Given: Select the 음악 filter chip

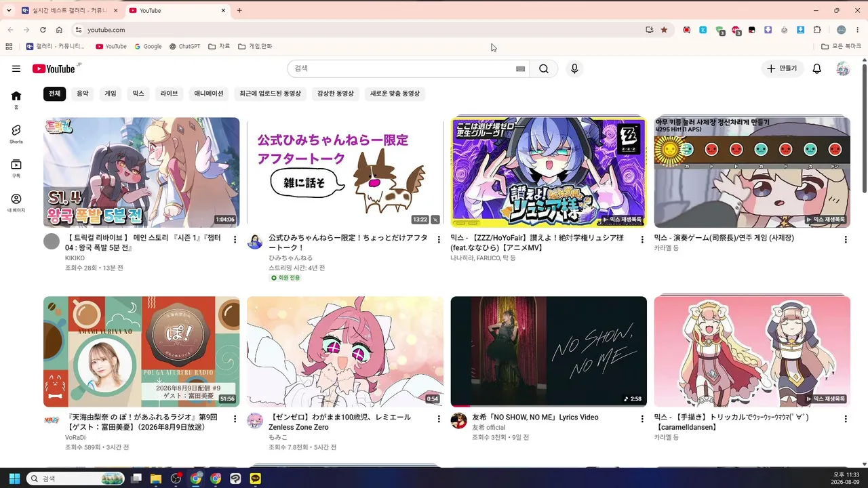Looking at the screenshot, I should point(83,94).
